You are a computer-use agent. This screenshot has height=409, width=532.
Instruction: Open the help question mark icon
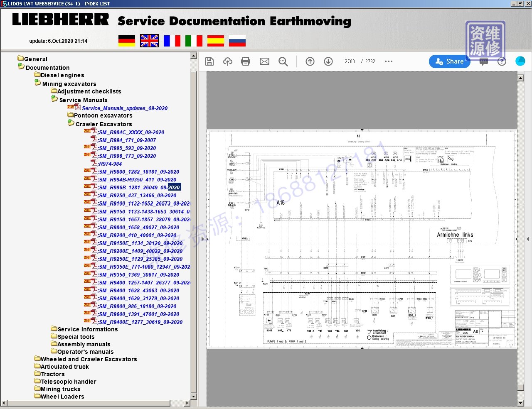502,61
